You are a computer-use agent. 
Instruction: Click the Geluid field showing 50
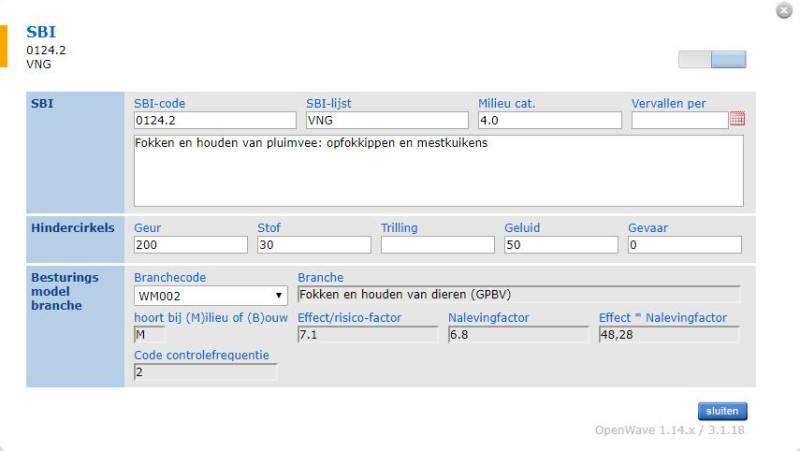point(561,245)
